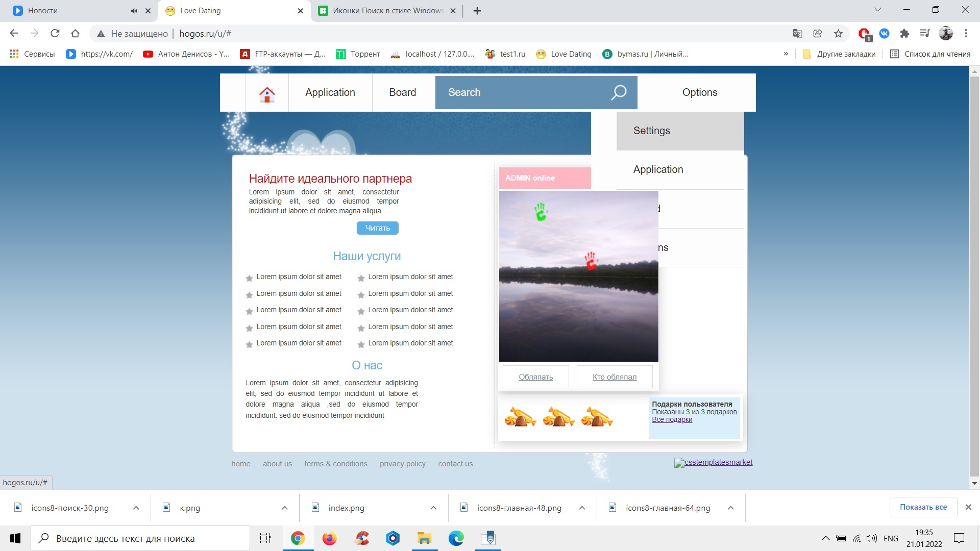Click the green handprint on the photo
The height and width of the screenshot is (551, 980).
(x=541, y=211)
